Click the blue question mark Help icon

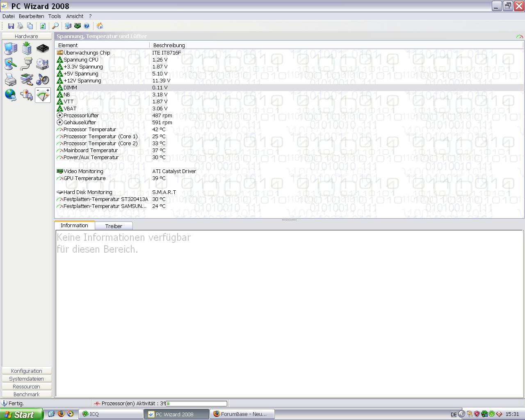[87, 26]
